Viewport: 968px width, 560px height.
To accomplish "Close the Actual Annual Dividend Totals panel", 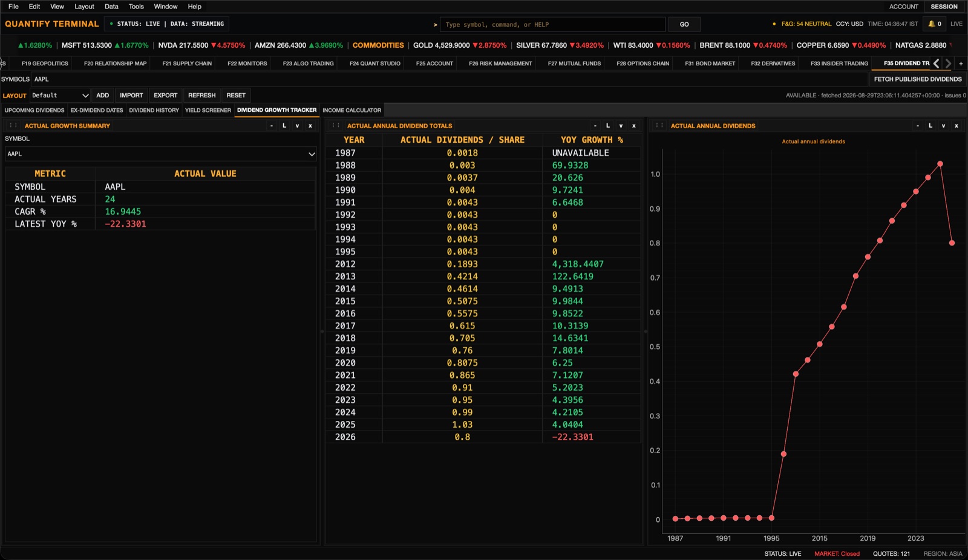I will pos(634,126).
